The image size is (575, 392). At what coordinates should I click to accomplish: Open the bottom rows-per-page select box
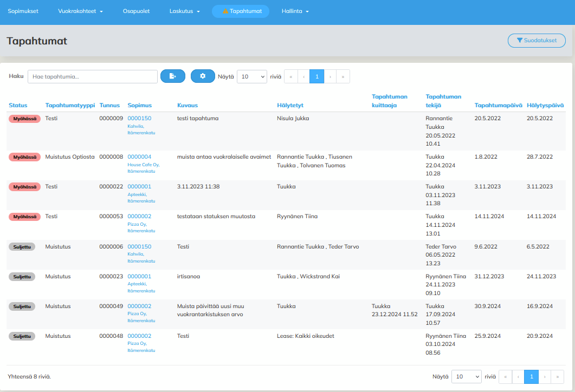click(x=467, y=377)
